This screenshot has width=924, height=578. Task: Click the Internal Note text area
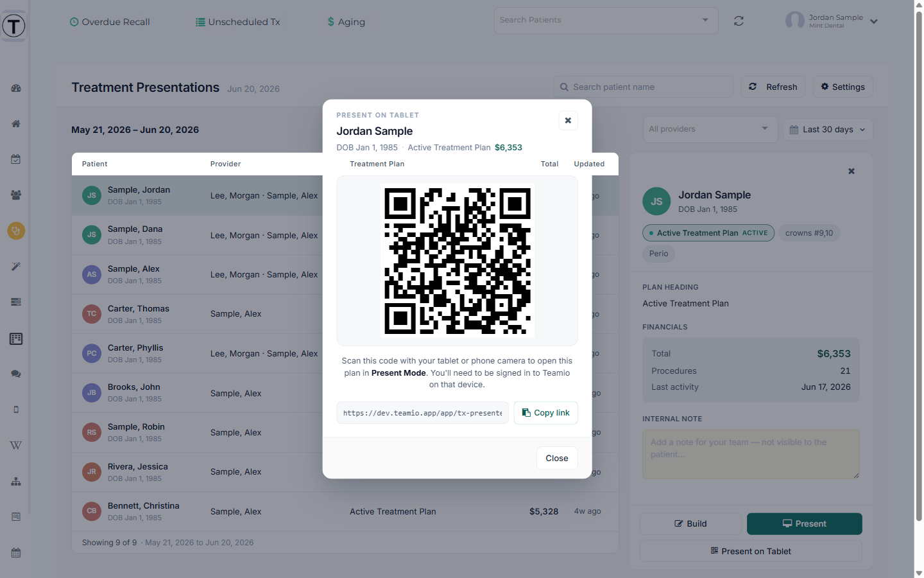point(751,454)
